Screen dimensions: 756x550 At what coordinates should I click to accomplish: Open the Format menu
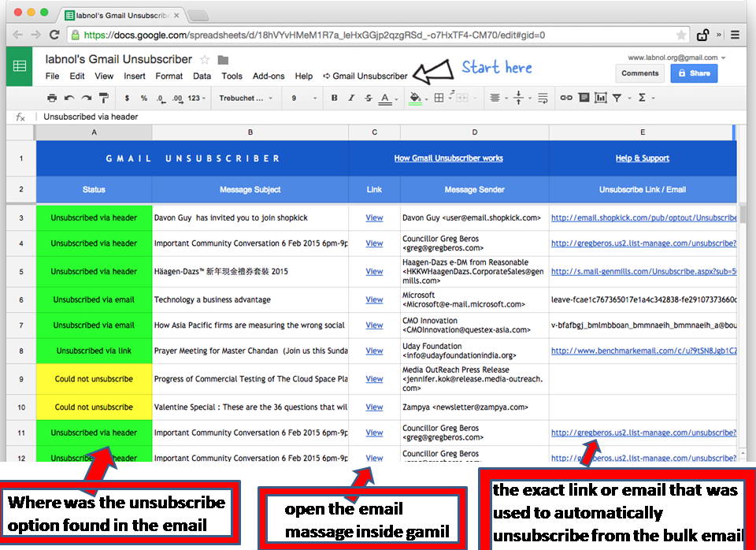pyautogui.click(x=169, y=76)
